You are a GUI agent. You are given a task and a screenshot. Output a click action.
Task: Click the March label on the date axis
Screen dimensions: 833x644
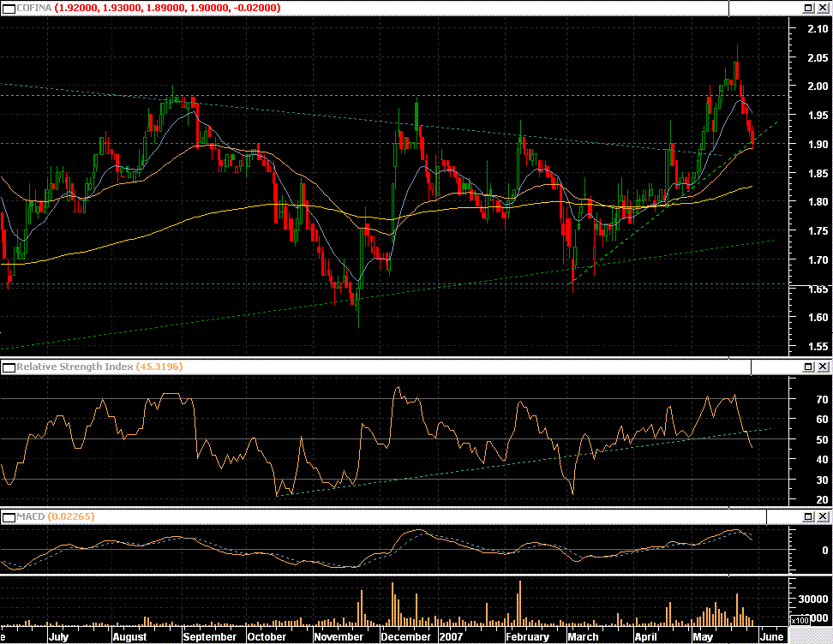(x=583, y=636)
